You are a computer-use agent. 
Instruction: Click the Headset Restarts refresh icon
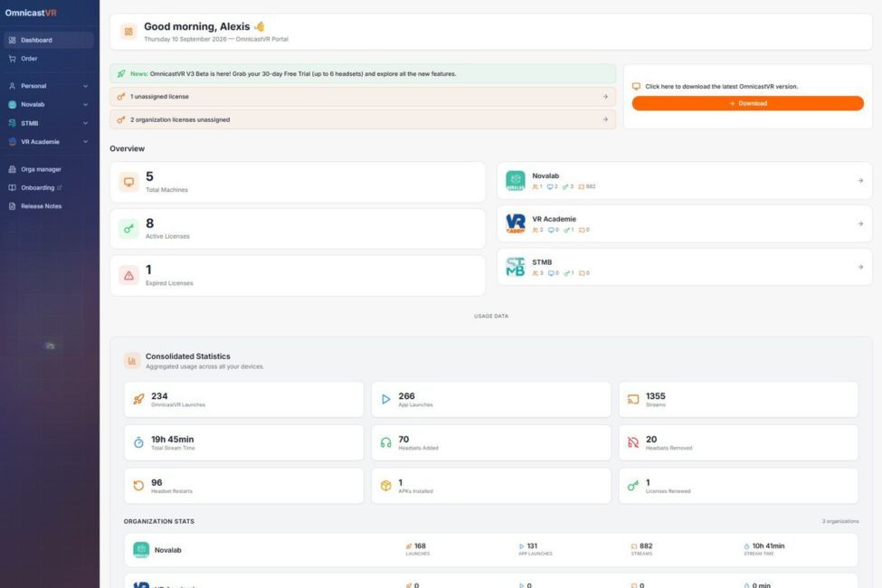pos(138,486)
